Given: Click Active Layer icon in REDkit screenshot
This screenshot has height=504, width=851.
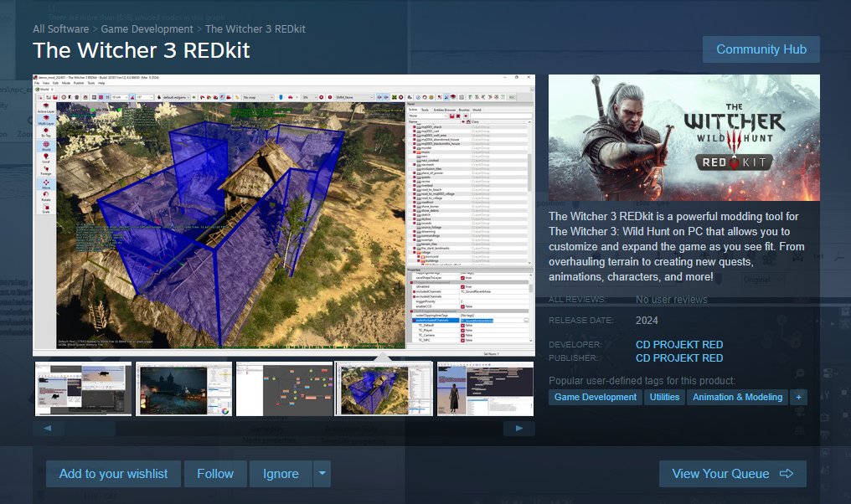Looking at the screenshot, I should pyautogui.click(x=46, y=107).
